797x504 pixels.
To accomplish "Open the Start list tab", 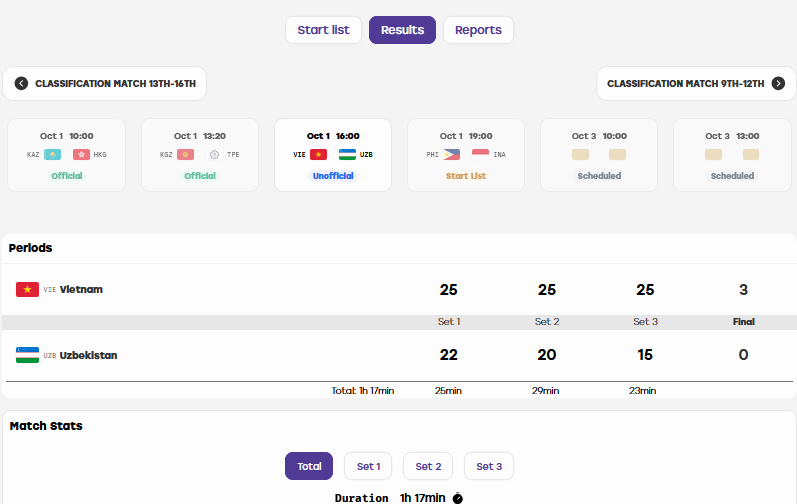I will tap(323, 30).
